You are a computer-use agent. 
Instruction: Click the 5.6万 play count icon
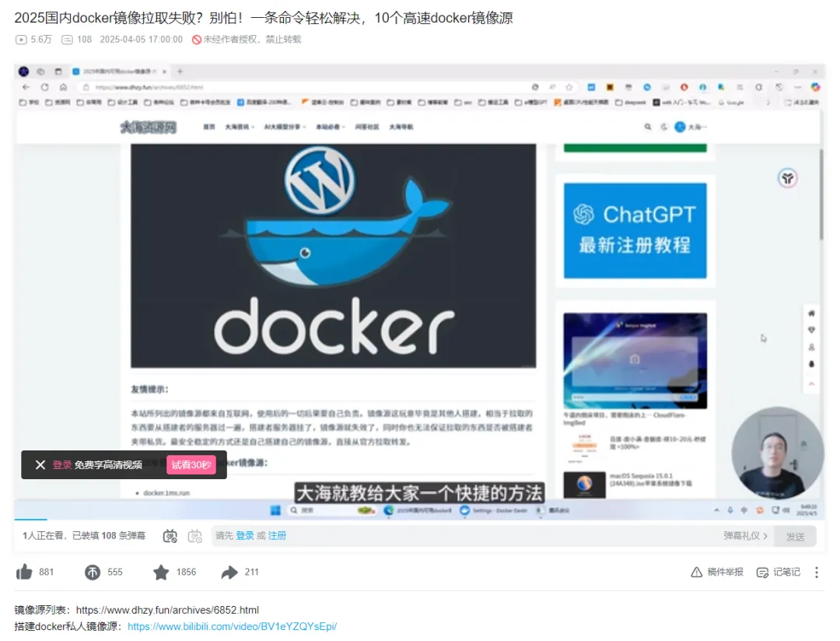click(x=21, y=40)
